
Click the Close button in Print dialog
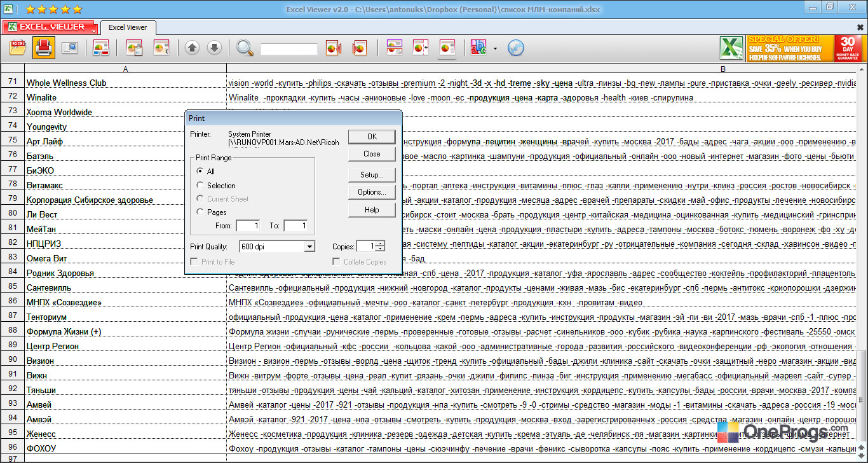click(372, 154)
